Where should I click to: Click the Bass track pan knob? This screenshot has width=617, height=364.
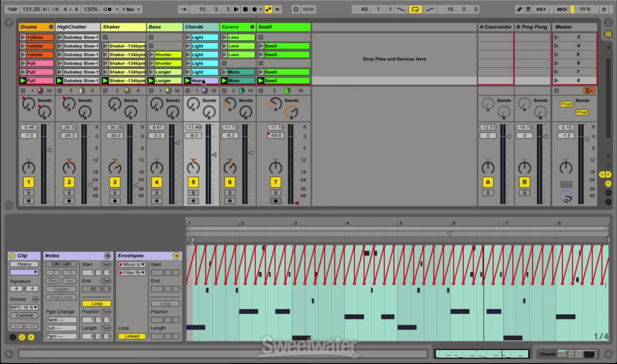click(x=157, y=168)
